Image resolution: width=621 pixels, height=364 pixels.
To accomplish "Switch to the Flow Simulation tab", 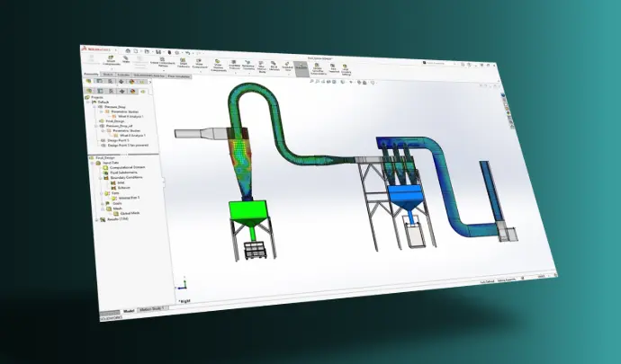I will (x=179, y=76).
